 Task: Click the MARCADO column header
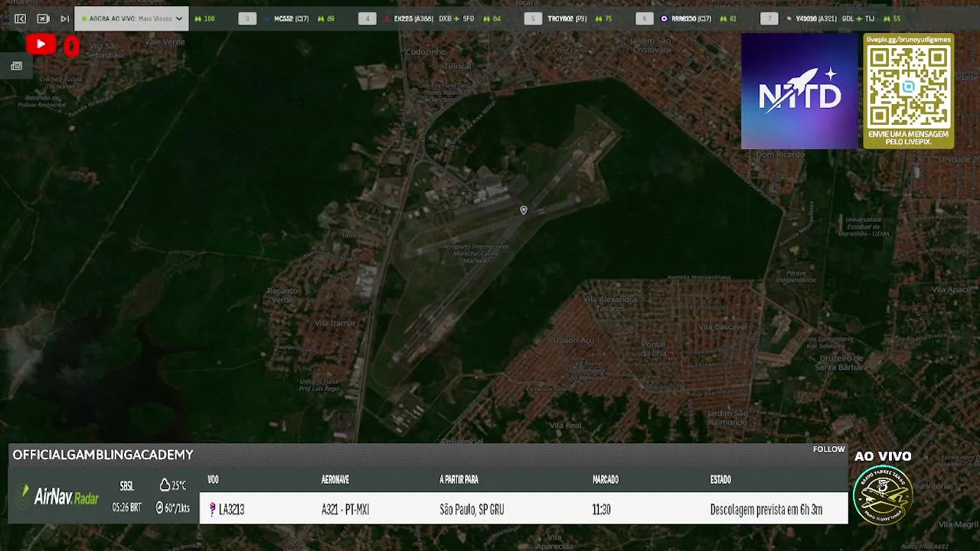click(606, 480)
